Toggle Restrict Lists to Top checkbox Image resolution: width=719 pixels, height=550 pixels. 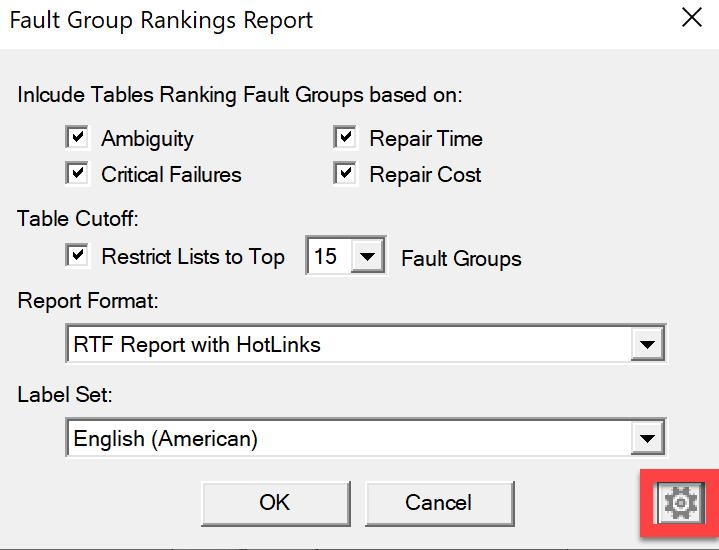click(77, 255)
